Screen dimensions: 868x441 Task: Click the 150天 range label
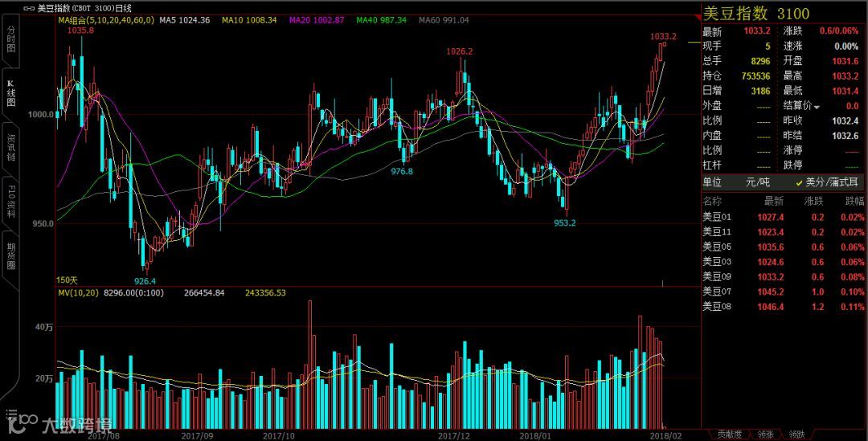point(67,280)
